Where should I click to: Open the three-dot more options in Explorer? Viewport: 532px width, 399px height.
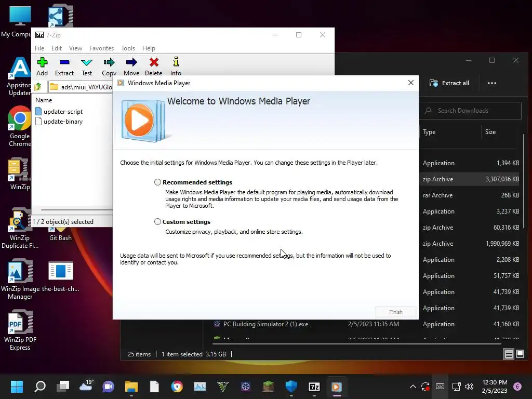(491, 83)
